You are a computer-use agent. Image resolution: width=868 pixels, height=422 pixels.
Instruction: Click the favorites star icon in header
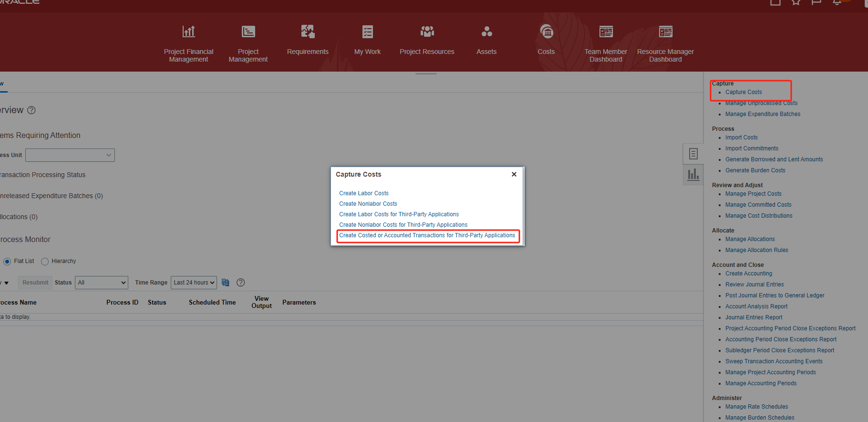pos(796,2)
